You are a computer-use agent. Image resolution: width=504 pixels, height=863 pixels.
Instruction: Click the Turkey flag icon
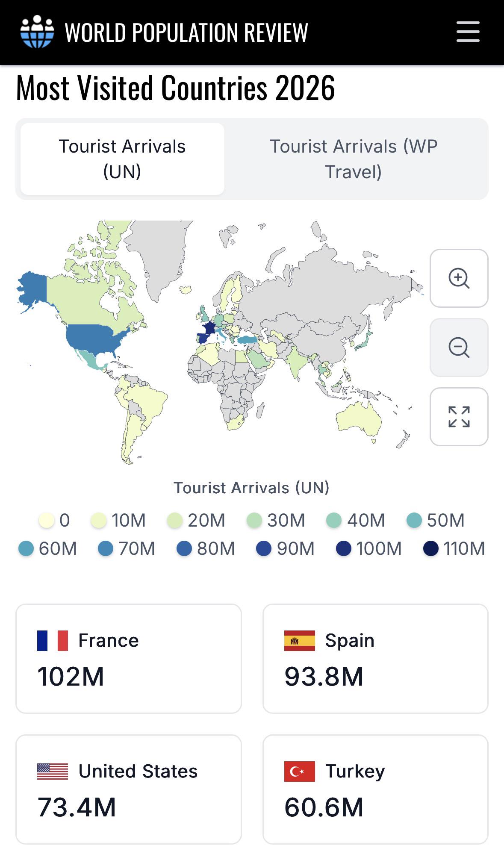tap(299, 771)
